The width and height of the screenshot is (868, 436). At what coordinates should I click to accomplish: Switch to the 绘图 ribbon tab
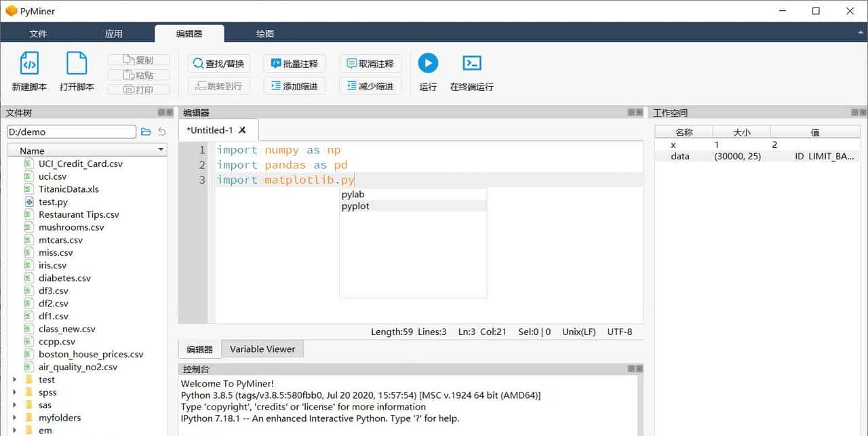tap(264, 33)
